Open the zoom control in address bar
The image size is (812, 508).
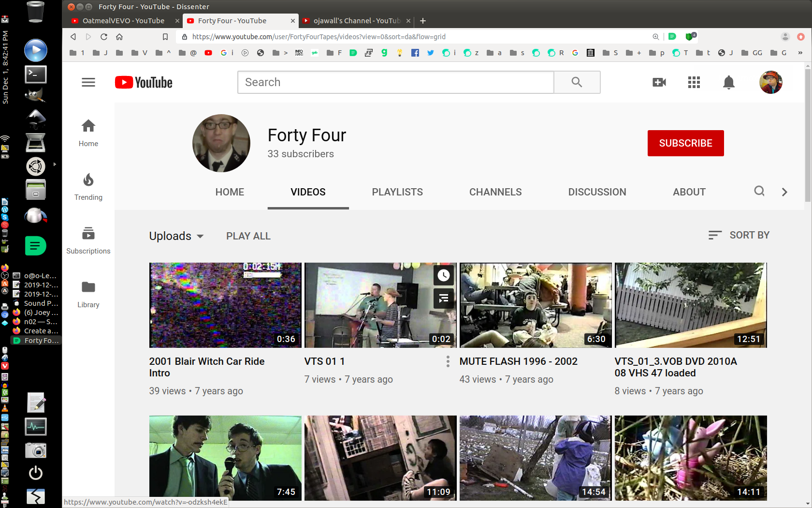[x=655, y=37]
